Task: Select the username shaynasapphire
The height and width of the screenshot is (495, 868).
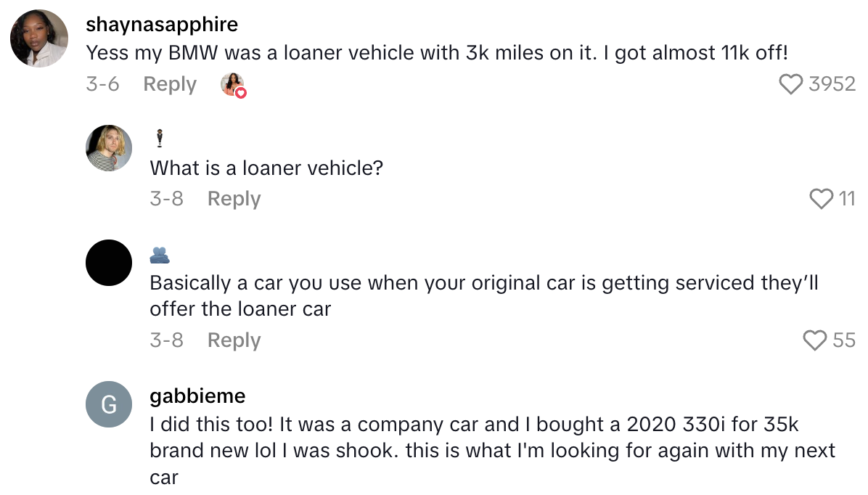Action: (x=162, y=24)
